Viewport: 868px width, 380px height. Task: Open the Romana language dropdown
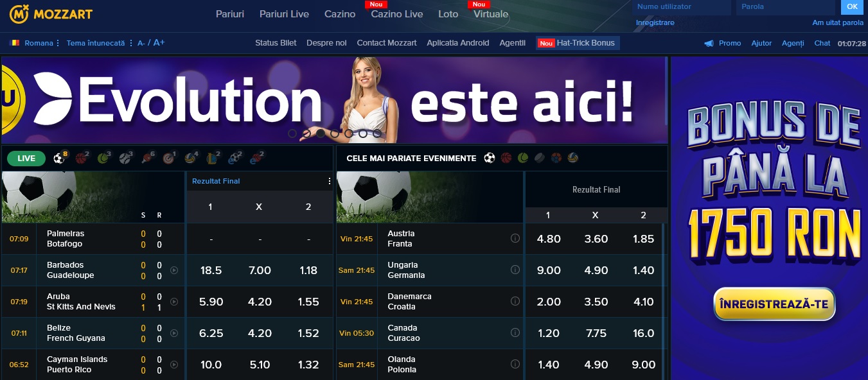click(x=35, y=43)
